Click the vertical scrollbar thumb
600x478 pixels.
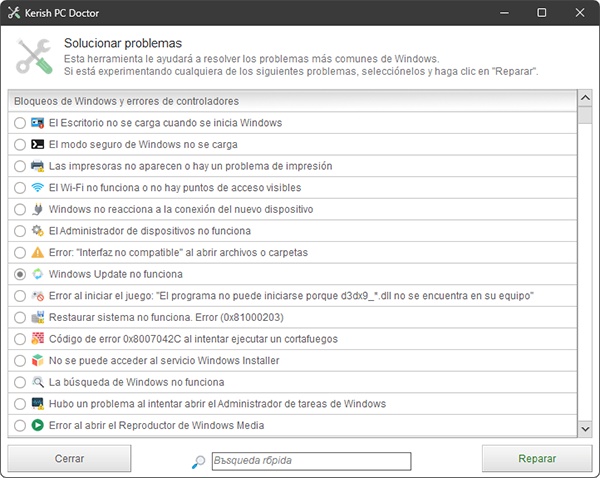(585, 115)
